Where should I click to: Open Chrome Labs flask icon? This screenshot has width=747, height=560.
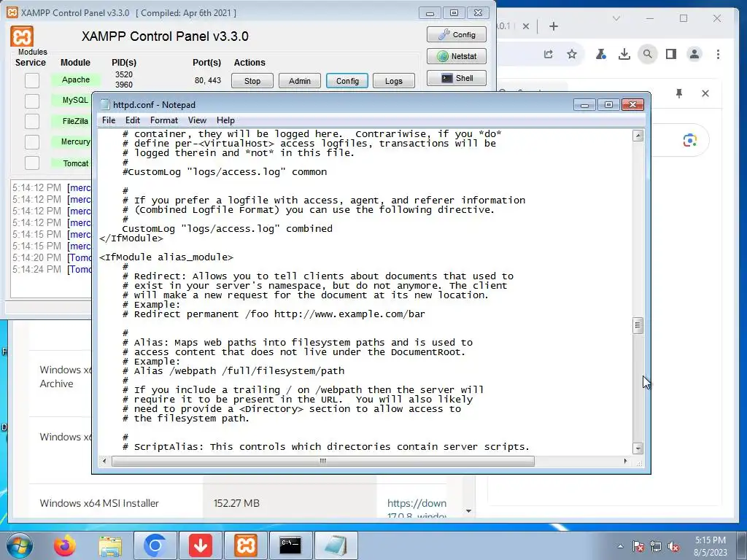point(601,54)
